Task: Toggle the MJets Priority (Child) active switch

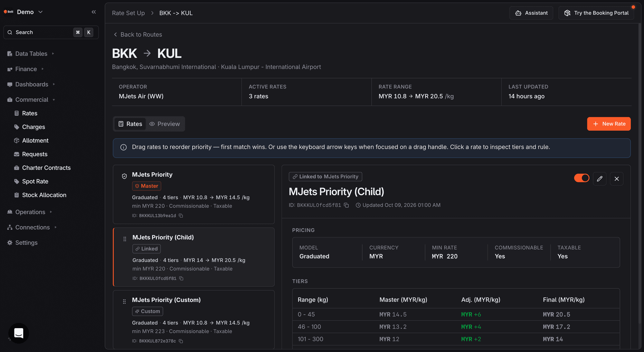Action: click(582, 178)
